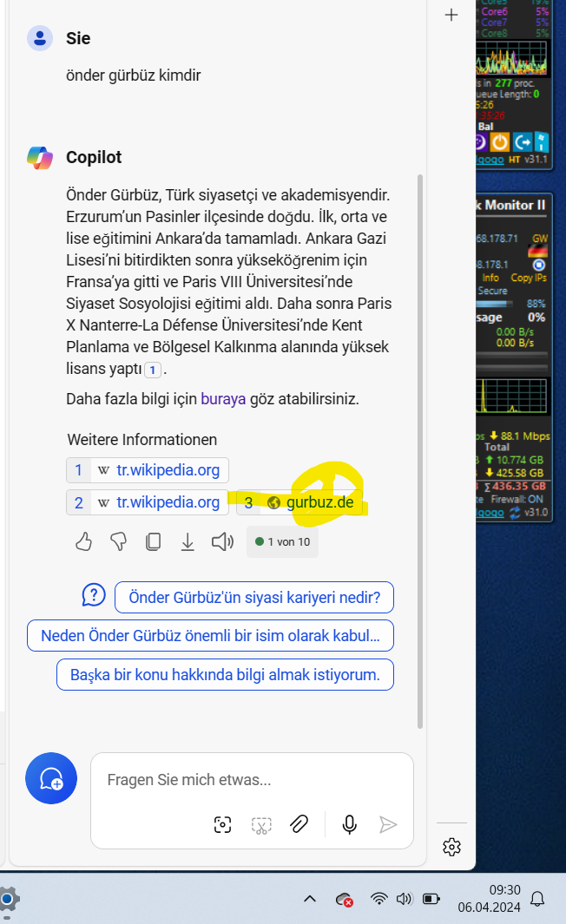
Task: Add an image with visual search icon
Action: click(223, 824)
